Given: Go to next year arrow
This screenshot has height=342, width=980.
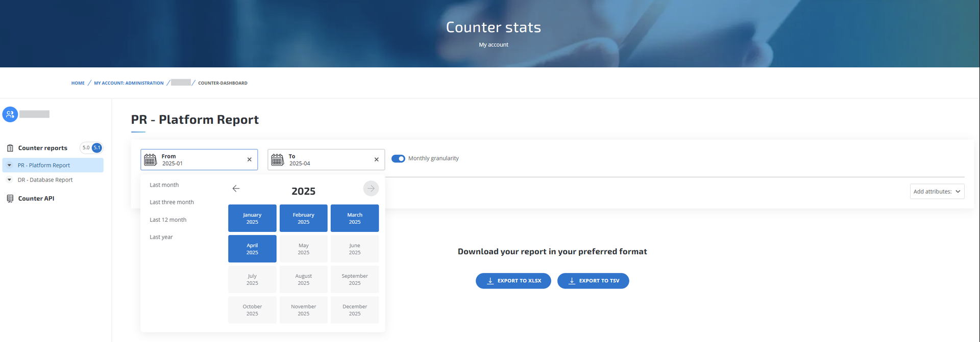Looking at the screenshot, I should click(x=371, y=189).
